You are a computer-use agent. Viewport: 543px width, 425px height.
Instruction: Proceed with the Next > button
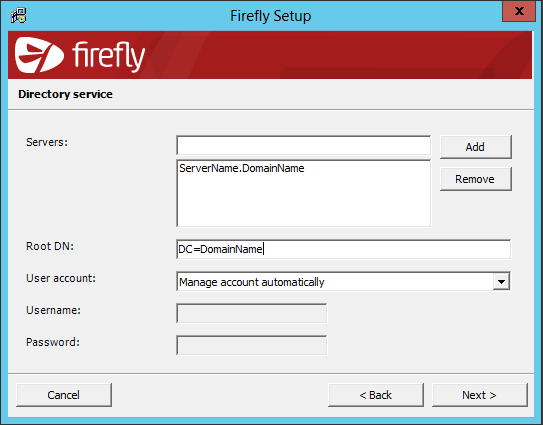(x=480, y=395)
